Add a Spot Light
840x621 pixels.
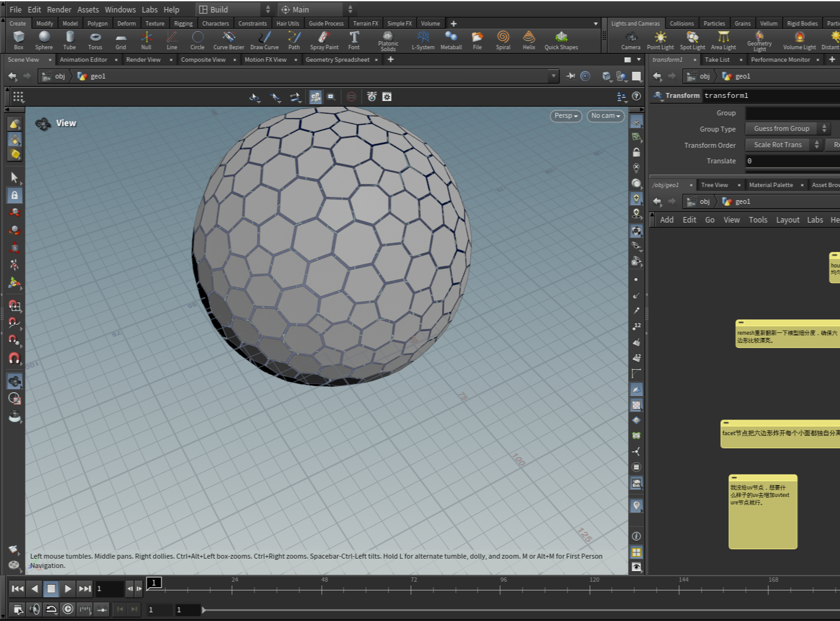(692, 41)
